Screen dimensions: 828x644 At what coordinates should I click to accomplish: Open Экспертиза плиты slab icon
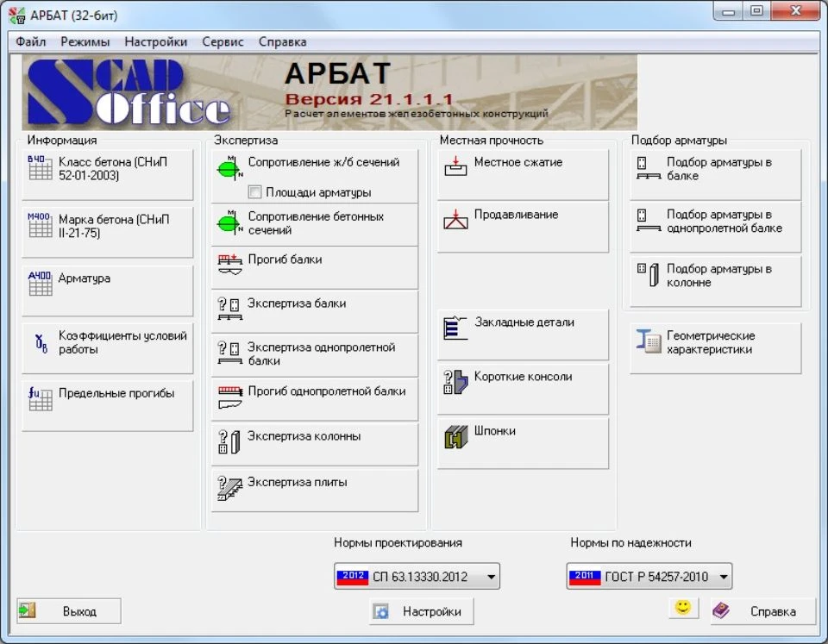pyautogui.click(x=229, y=488)
